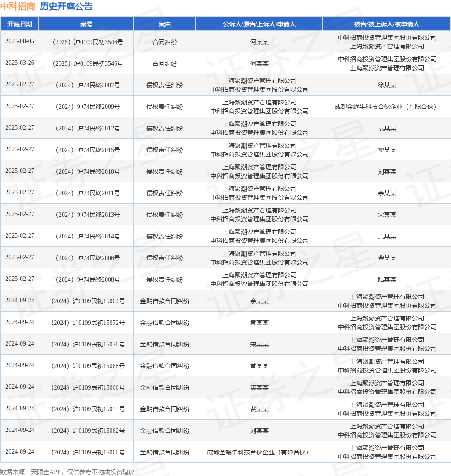Click case number (2024)沪74民终2007号
The image size is (451, 476).
(88, 86)
